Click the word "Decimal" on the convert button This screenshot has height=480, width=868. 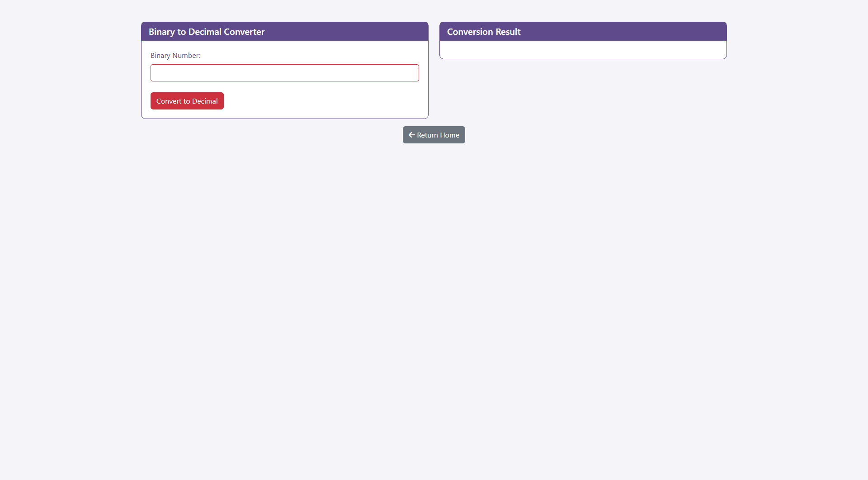coord(205,101)
